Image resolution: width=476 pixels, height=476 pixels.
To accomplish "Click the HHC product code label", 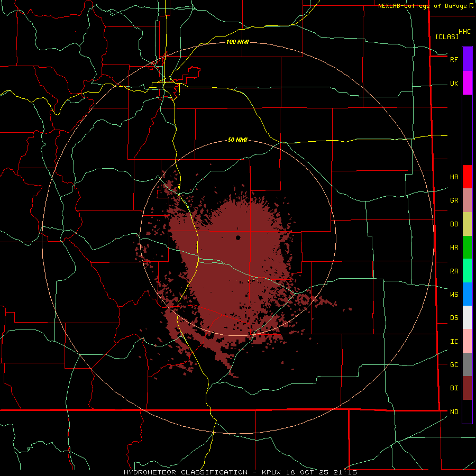I will pos(464,32).
